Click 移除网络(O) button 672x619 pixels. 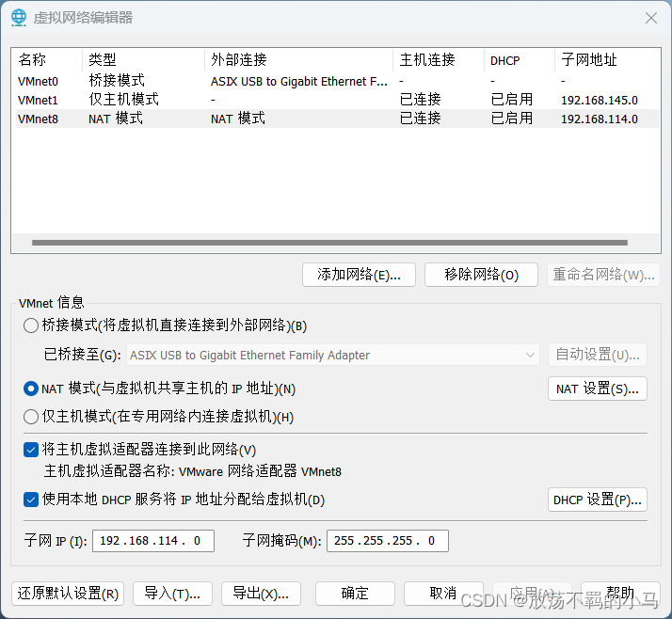pos(481,275)
